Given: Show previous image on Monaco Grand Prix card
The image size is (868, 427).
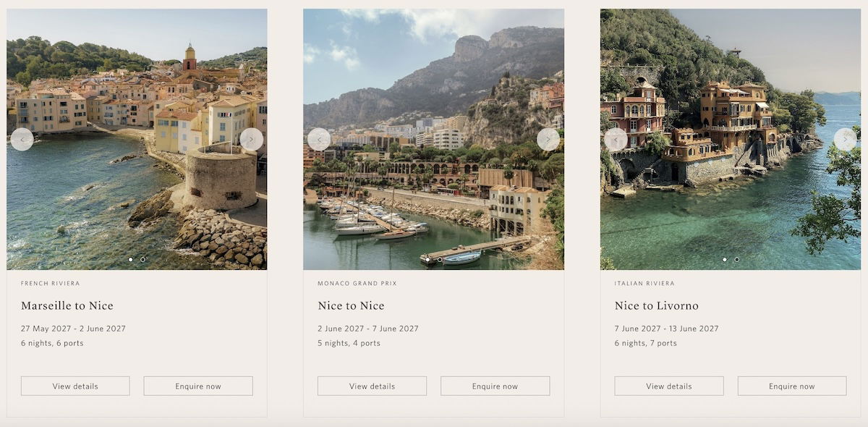Looking at the screenshot, I should 319,139.
